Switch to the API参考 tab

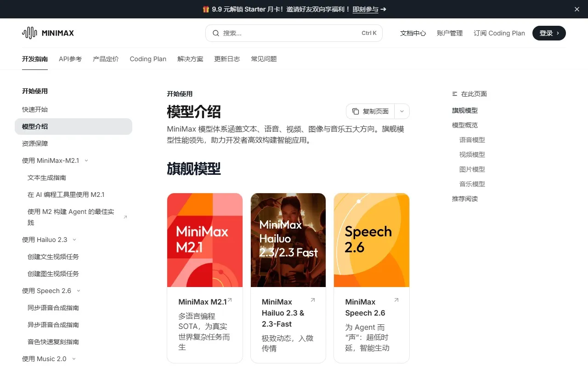coord(70,59)
